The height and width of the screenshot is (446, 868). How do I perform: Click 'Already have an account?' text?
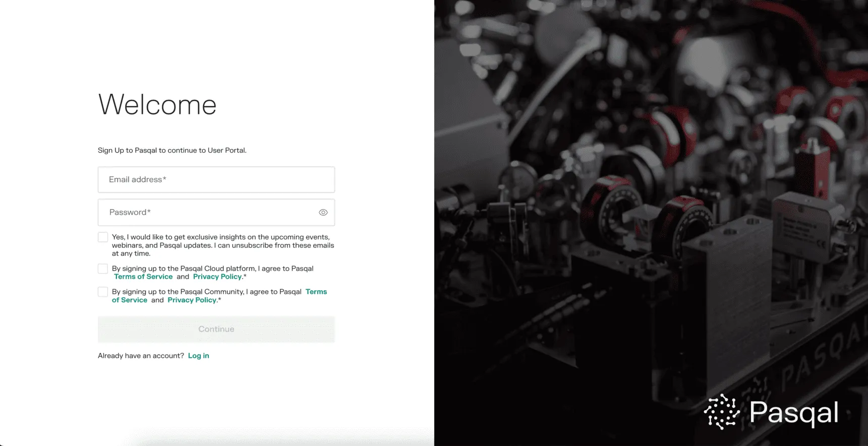tap(141, 356)
